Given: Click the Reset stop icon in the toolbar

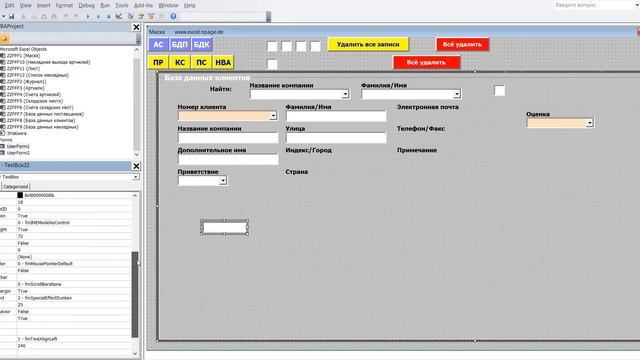Looking at the screenshot, I should [108, 16].
